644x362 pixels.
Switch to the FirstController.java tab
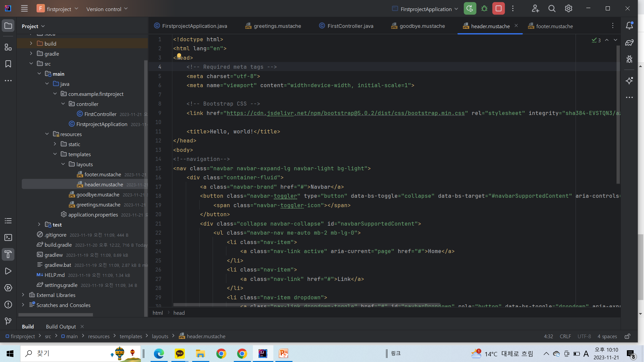coord(350,26)
